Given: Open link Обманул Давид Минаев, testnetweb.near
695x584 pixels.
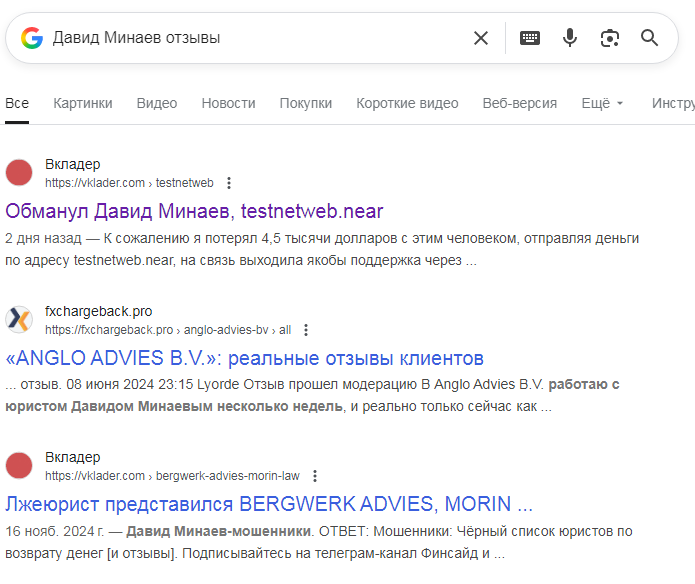Looking at the screenshot, I should [x=194, y=211].
